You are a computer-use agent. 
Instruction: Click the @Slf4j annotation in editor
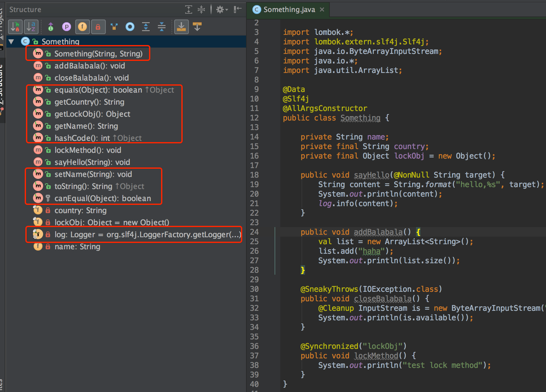click(296, 99)
